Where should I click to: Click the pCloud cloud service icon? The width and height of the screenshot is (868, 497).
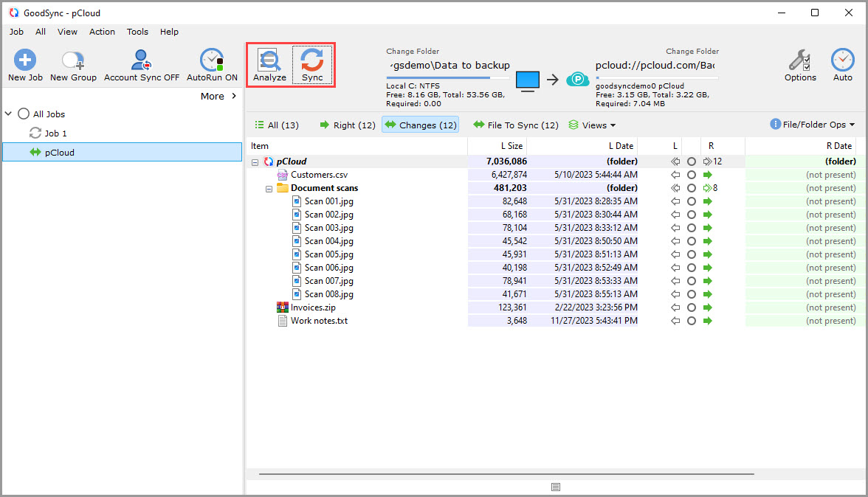point(577,80)
